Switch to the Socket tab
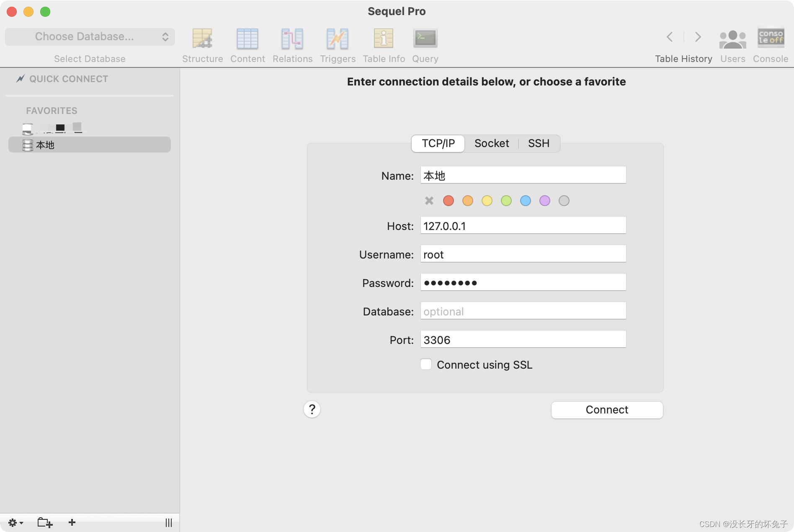The image size is (794, 532). [492, 143]
